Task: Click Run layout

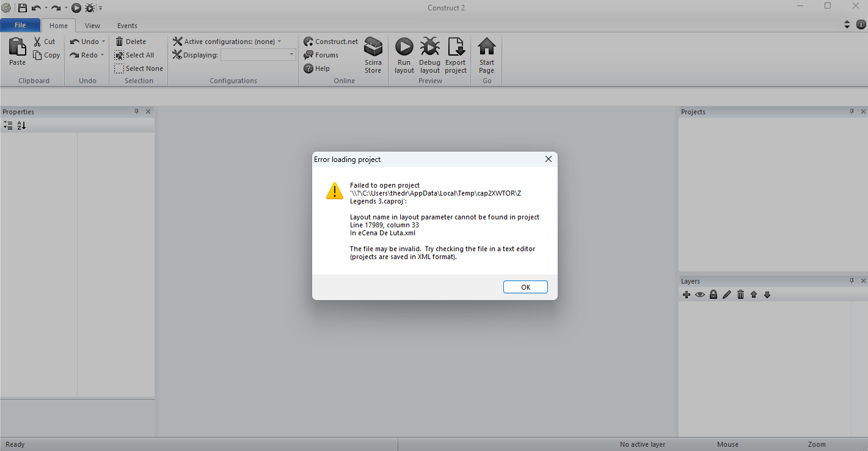Action: coord(404,55)
